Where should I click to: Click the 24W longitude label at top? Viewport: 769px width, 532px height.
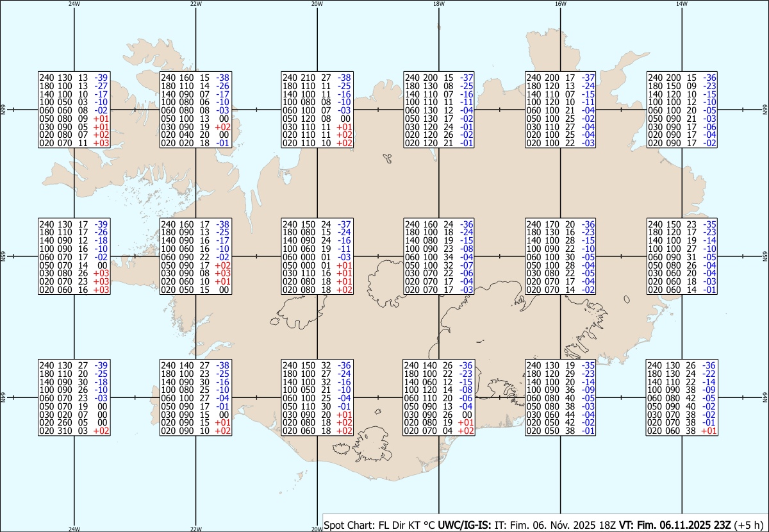pyautogui.click(x=74, y=4)
